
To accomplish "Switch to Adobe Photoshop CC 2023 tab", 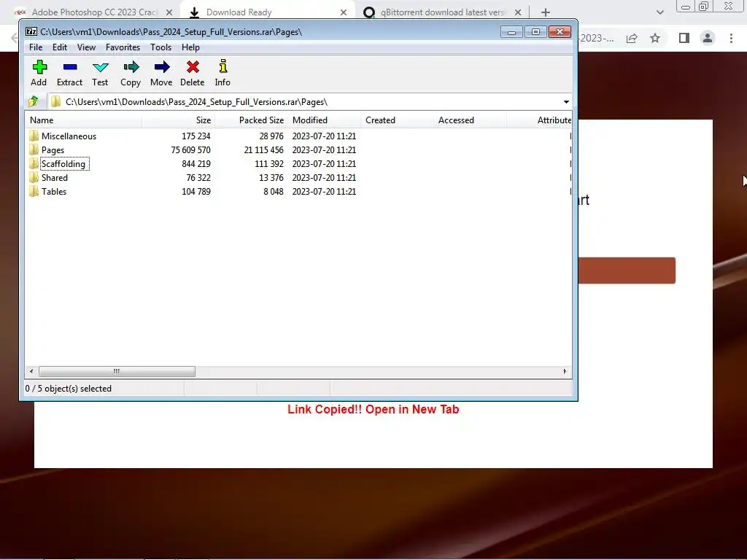I will click(94, 12).
